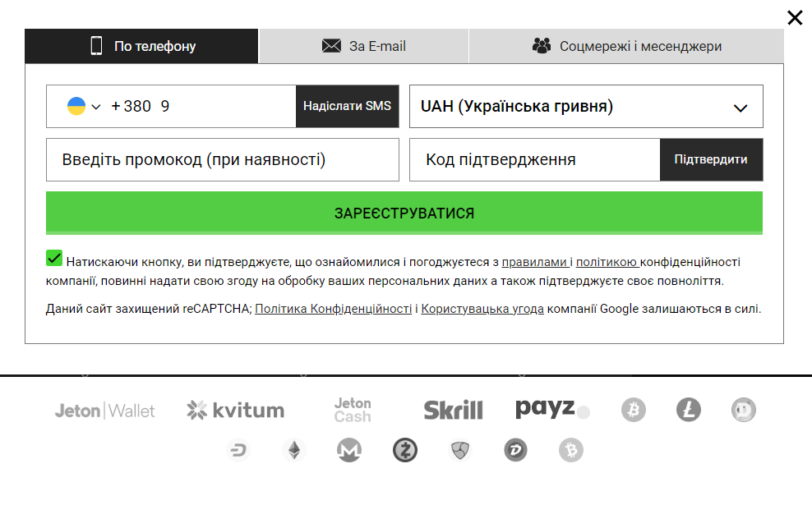Click the Підтвердити button
The height and width of the screenshot is (519, 812).
click(x=711, y=159)
